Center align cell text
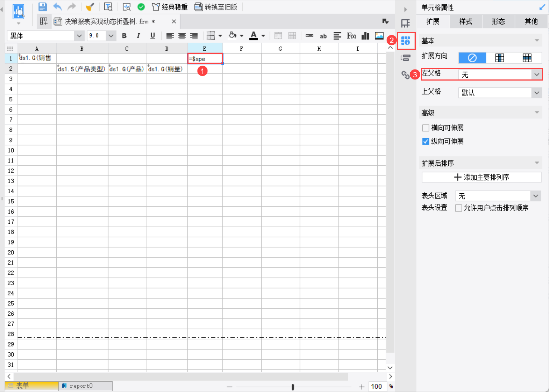 tap(182, 36)
